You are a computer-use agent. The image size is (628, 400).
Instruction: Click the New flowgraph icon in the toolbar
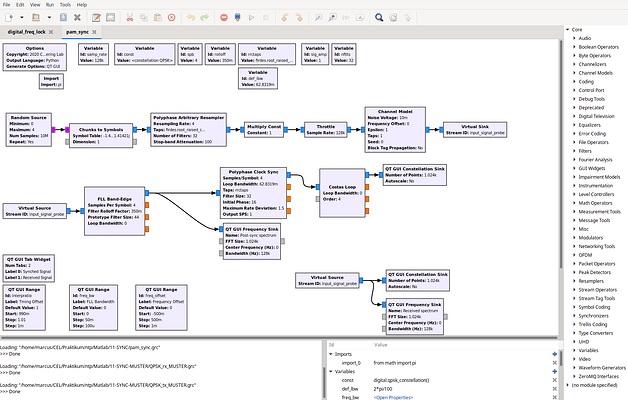[8, 17]
